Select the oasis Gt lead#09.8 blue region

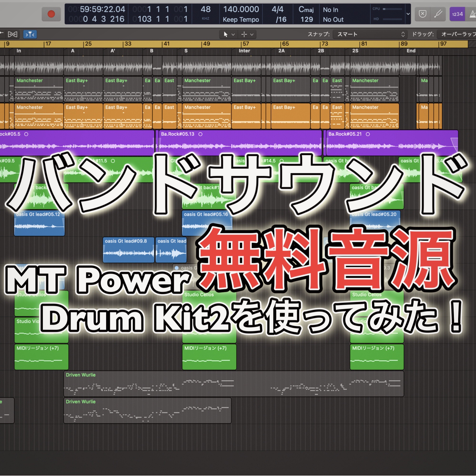click(x=128, y=250)
